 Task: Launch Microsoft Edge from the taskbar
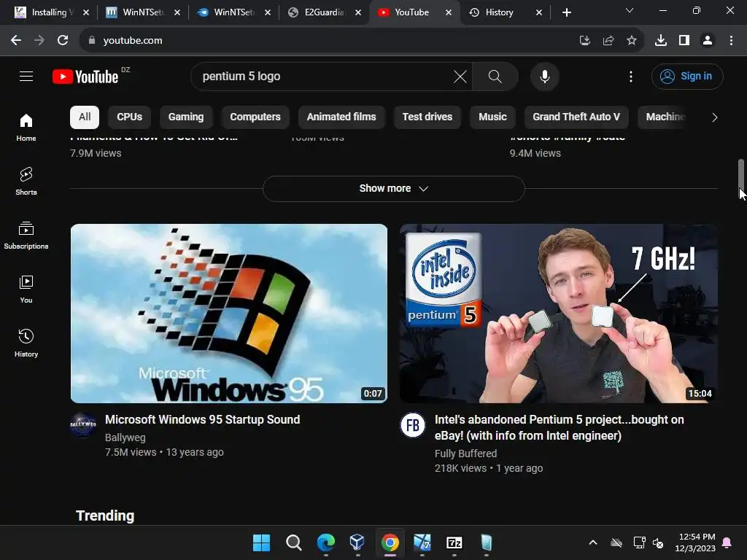tap(326, 542)
